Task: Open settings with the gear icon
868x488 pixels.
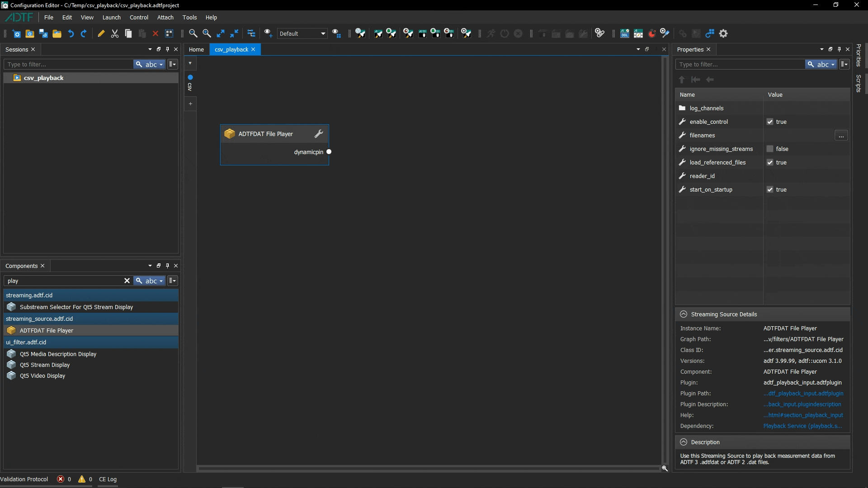Action: (x=724, y=33)
